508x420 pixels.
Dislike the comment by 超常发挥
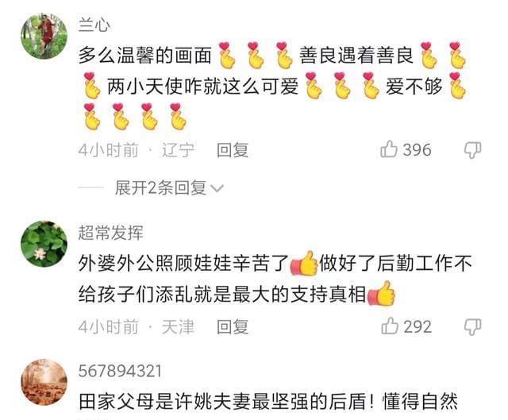pos(473,326)
